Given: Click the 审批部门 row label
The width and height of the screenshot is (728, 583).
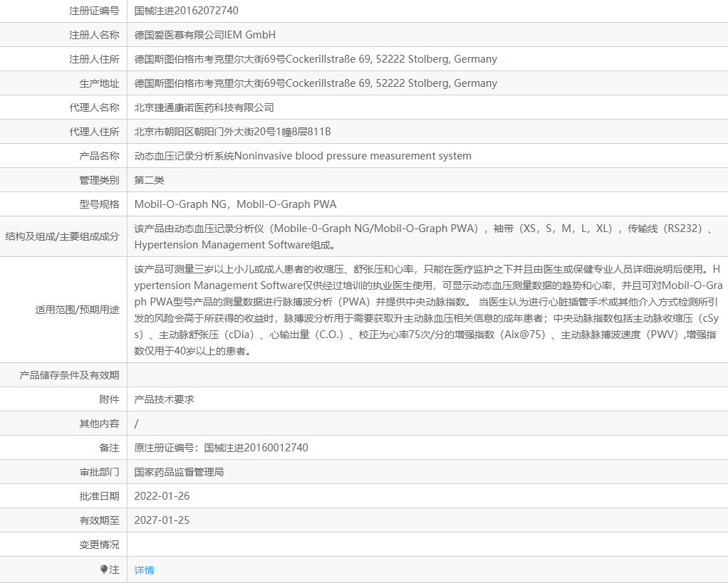Looking at the screenshot, I should [99, 472].
